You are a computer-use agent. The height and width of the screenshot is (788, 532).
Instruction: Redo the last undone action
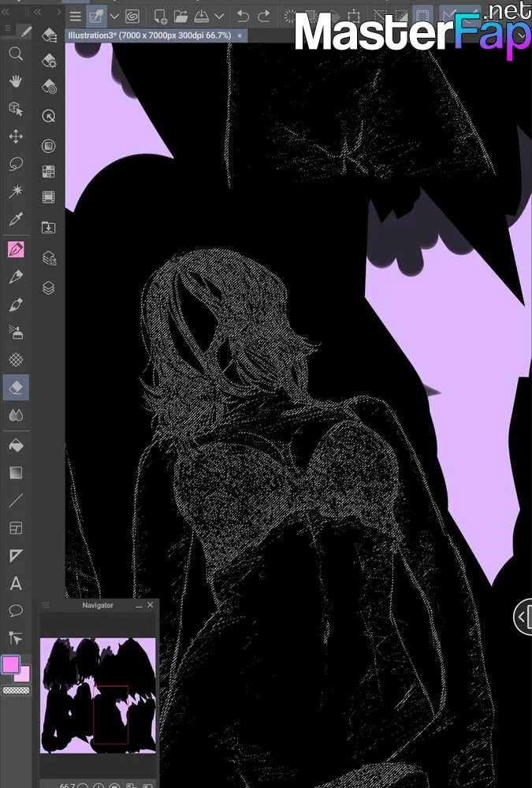coord(263,16)
